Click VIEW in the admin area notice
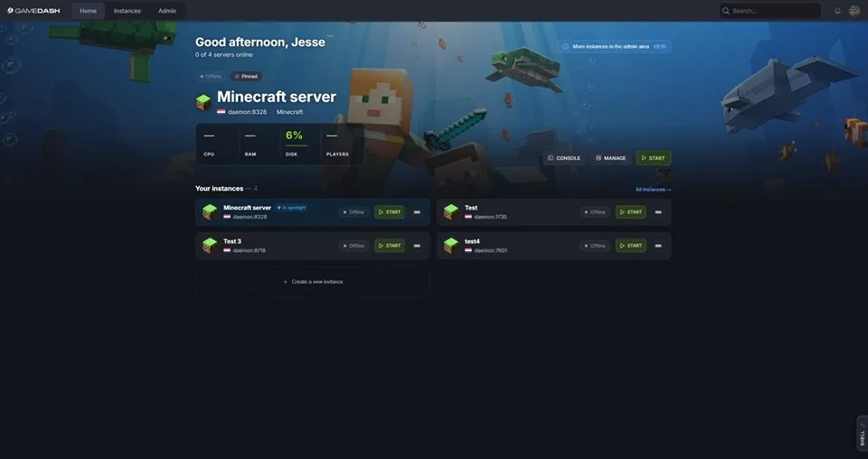The width and height of the screenshot is (868, 459). pyautogui.click(x=659, y=46)
